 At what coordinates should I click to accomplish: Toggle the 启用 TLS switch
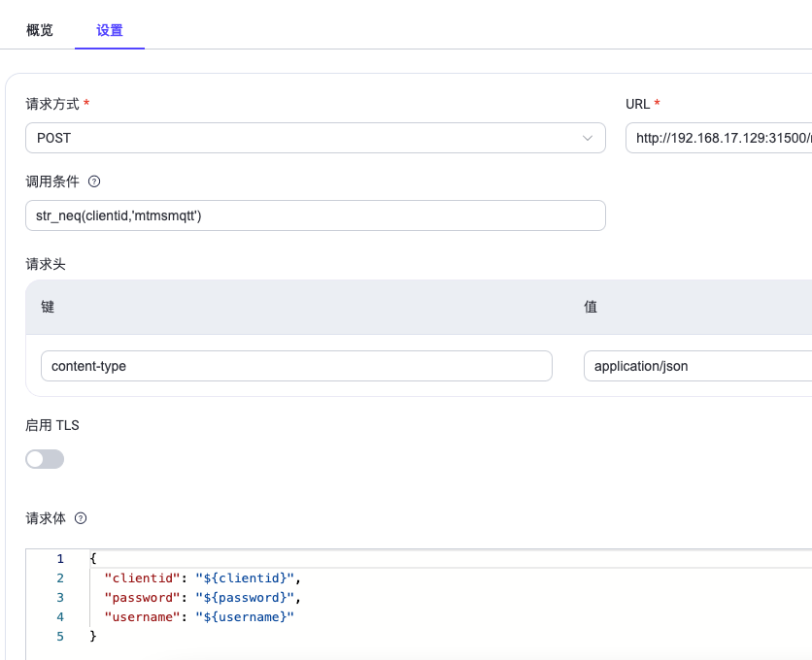pos(45,459)
